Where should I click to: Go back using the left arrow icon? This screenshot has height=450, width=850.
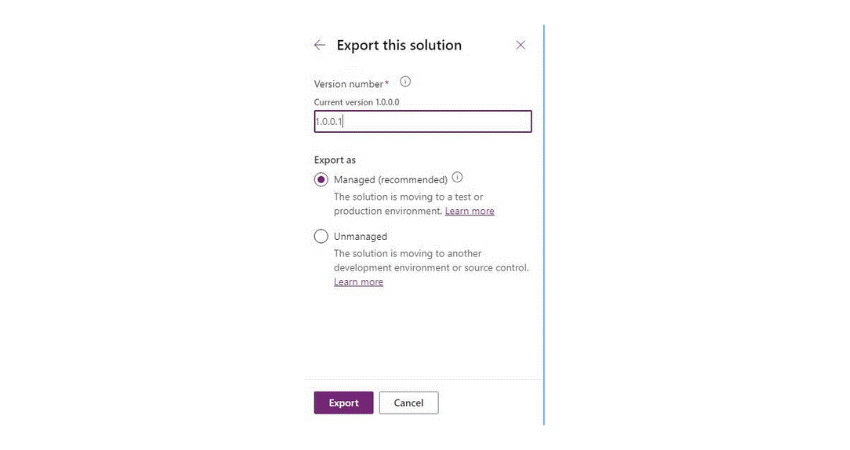click(319, 45)
